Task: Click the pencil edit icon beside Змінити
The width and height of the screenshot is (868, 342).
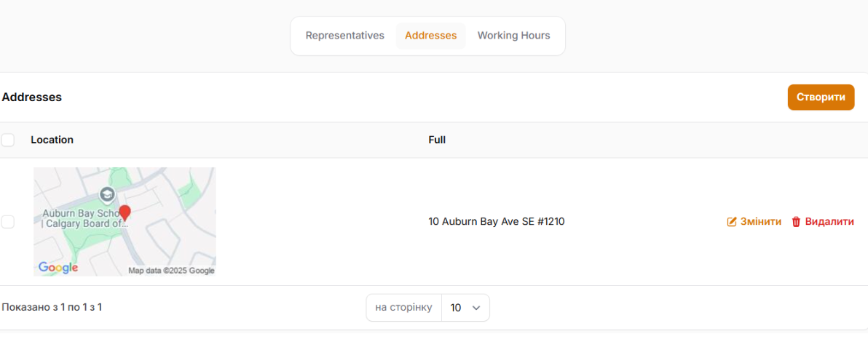Action: pyautogui.click(x=732, y=222)
